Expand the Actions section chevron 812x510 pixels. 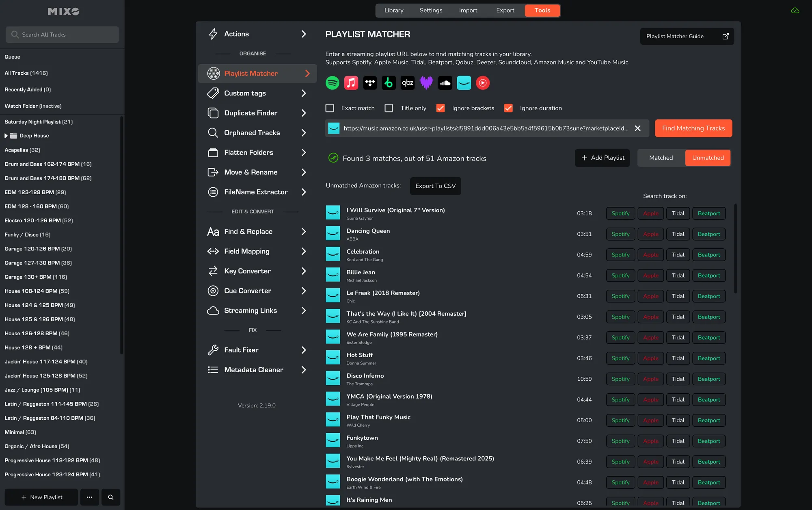[x=304, y=34]
